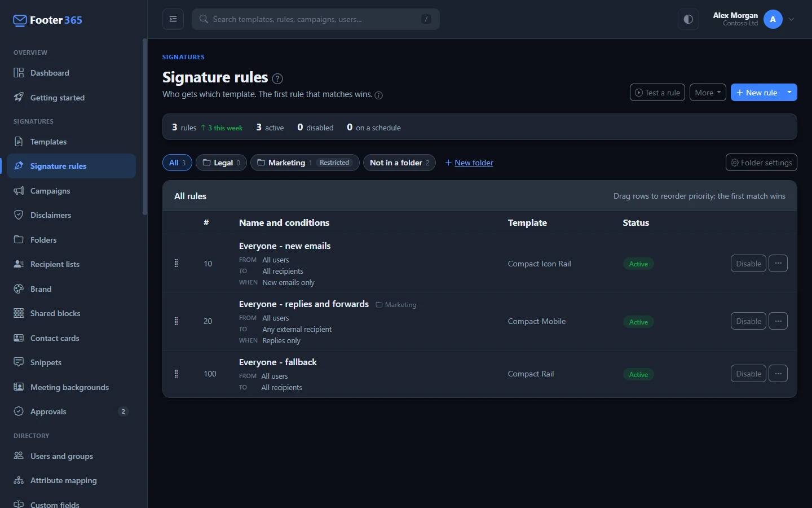Click drag handle of rule 10
This screenshot has width=812, height=508.
[x=176, y=264]
